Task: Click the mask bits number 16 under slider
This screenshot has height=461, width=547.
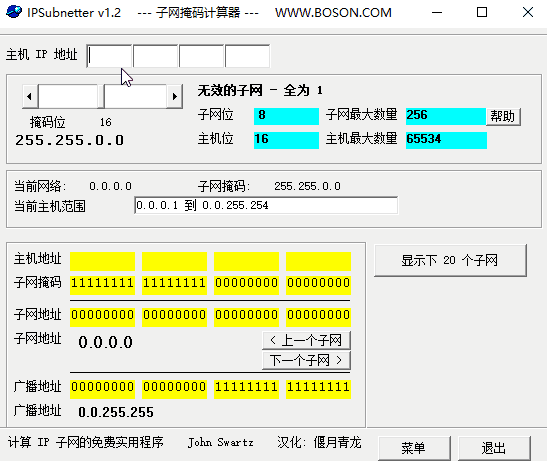Action: click(105, 122)
